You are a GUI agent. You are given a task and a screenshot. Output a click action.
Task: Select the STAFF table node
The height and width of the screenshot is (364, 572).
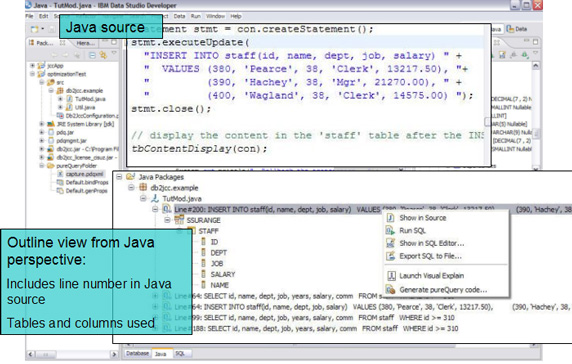click(x=208, y=231)
